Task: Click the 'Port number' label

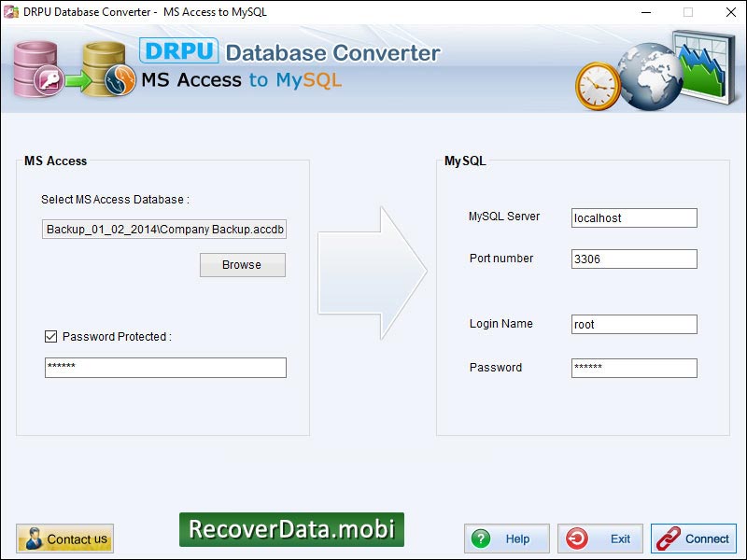Action: (501, 259)
